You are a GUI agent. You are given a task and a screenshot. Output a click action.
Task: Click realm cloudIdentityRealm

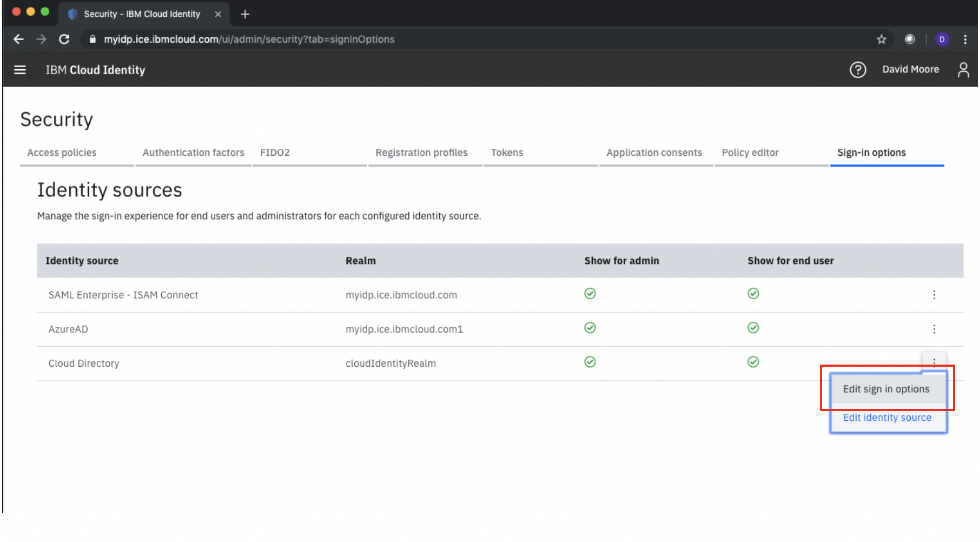pyautogui.click(x=390, y=363)
